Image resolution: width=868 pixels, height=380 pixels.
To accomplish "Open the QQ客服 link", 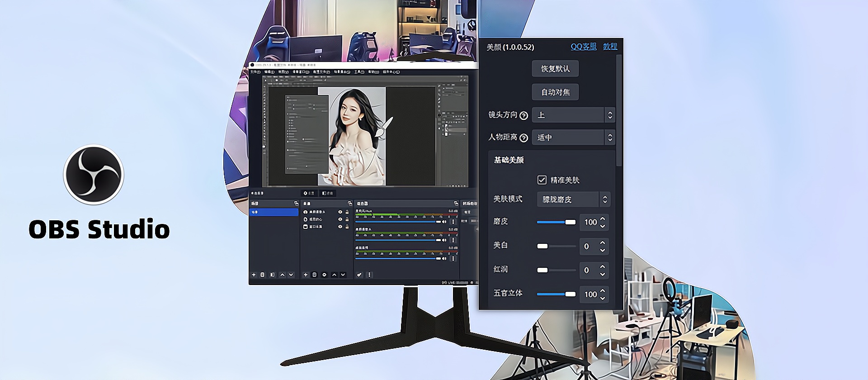I will click(583, 47).
